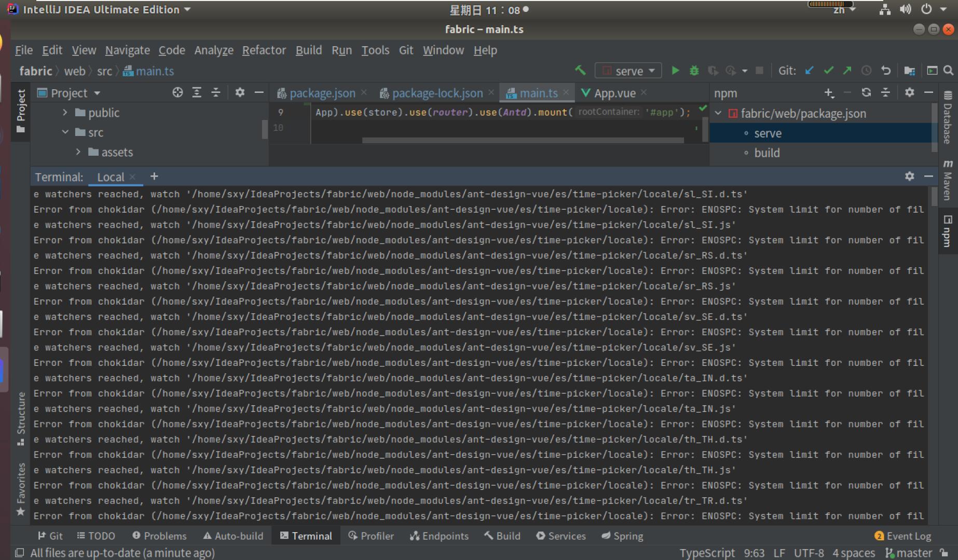
Task: Collapse the src folder
Action: 65,132
